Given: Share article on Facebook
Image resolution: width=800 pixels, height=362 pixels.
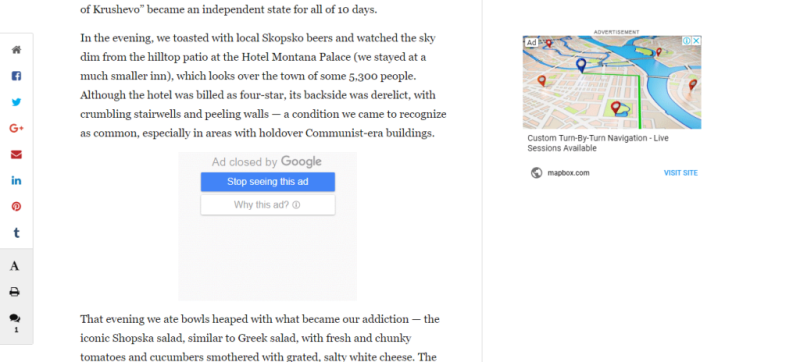Looking at the screenshot, I should (16, 76).
